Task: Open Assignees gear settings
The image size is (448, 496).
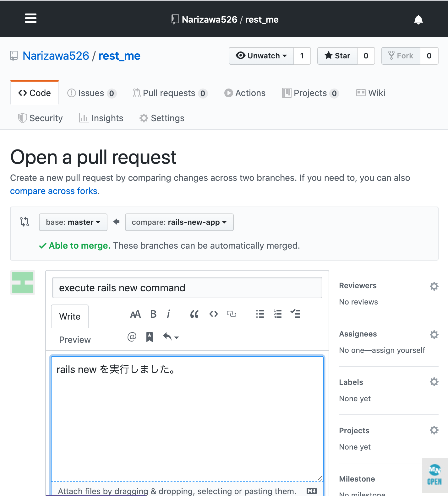Action: (434, 334)
